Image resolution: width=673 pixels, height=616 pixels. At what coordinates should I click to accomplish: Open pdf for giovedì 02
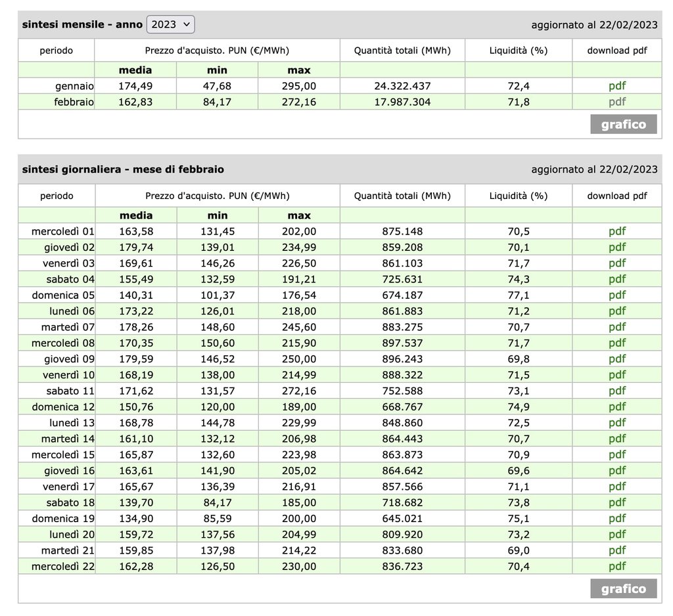[616, 248]
